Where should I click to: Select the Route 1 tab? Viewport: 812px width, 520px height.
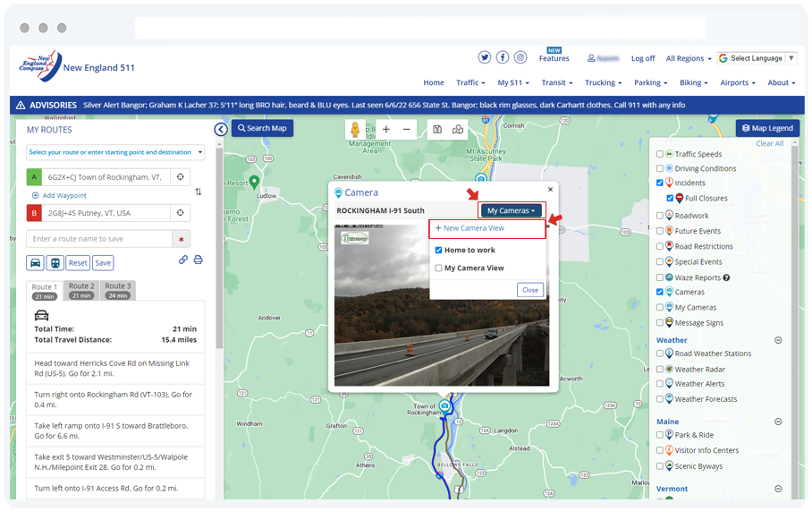[45, 291]
